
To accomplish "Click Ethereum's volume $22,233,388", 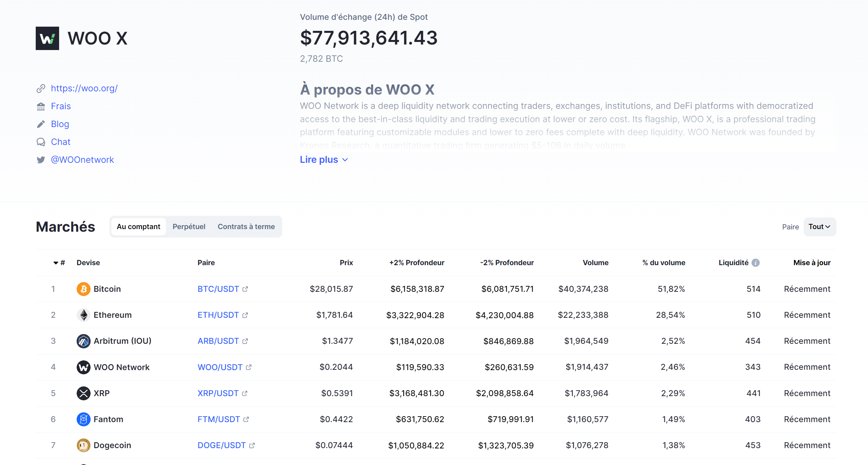I will (x=583, y=315).
